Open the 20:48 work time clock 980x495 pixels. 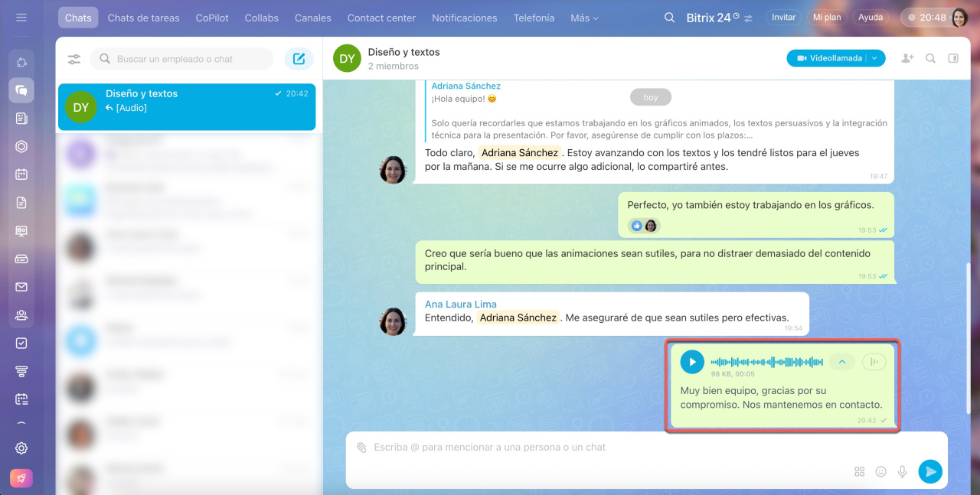click(x=926, y=17)
